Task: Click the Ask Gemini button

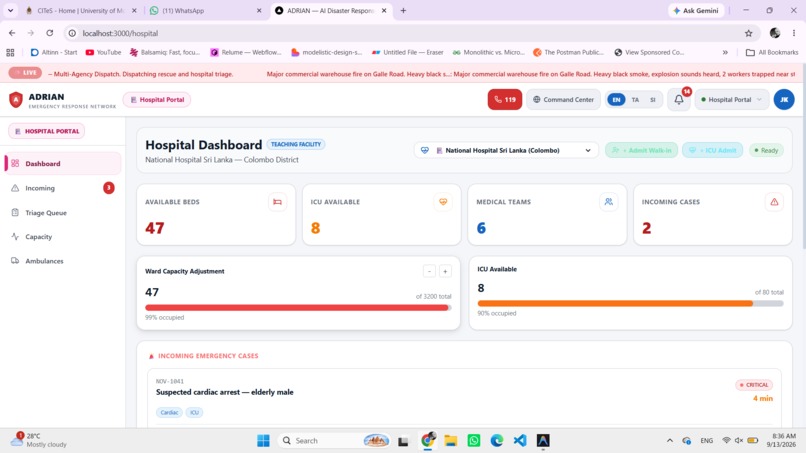Action: (x=696, y=10)
